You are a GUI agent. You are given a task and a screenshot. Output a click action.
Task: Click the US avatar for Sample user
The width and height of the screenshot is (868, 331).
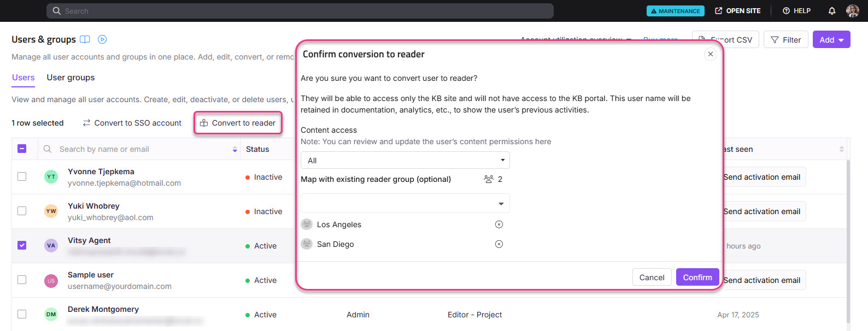point(51,281)
